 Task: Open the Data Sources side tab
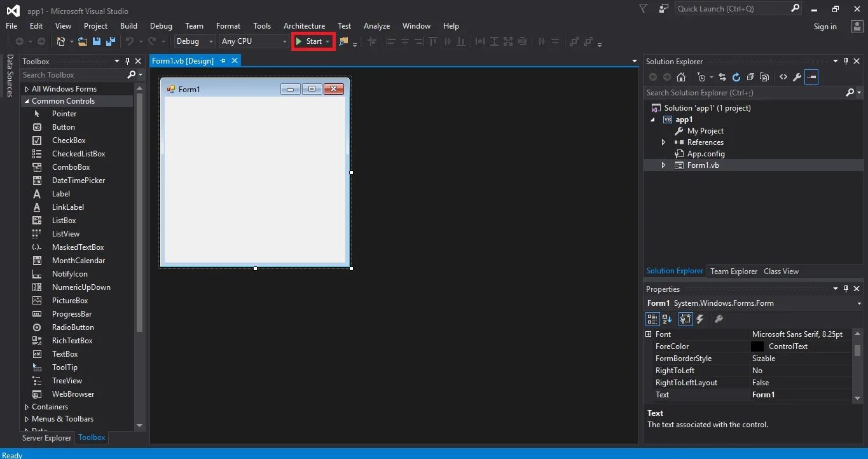(x=10, y=76)
